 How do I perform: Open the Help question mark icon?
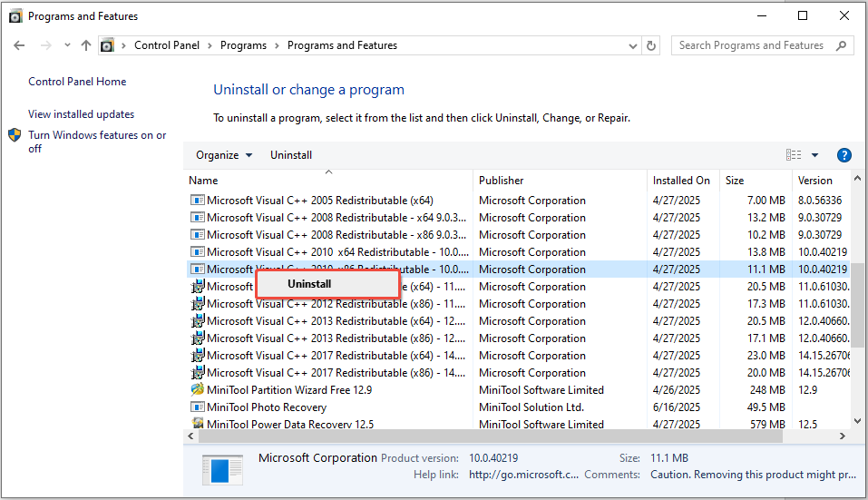pyautogui.click(x=844, y=155)
